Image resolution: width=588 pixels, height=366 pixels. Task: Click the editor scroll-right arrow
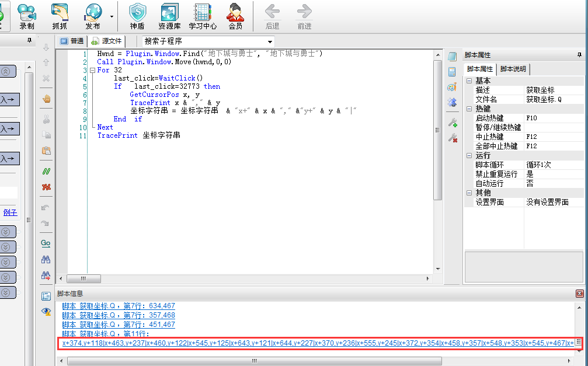point(428,278)
